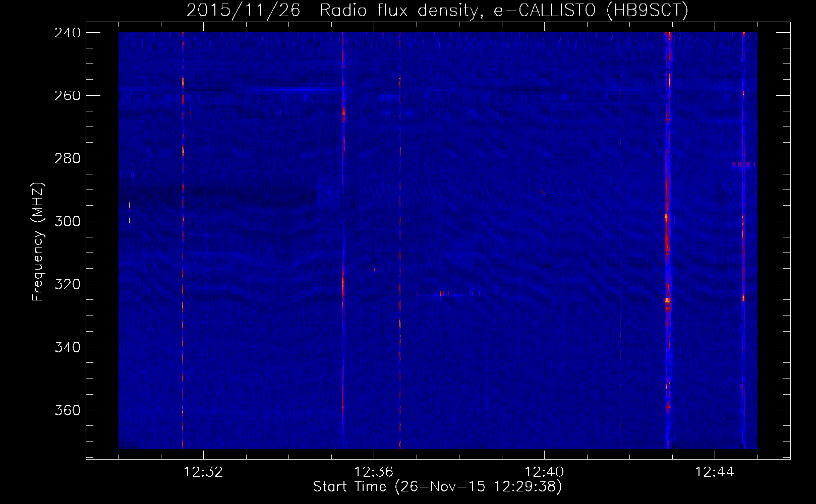Click the 12:40 time tick label

544,472
